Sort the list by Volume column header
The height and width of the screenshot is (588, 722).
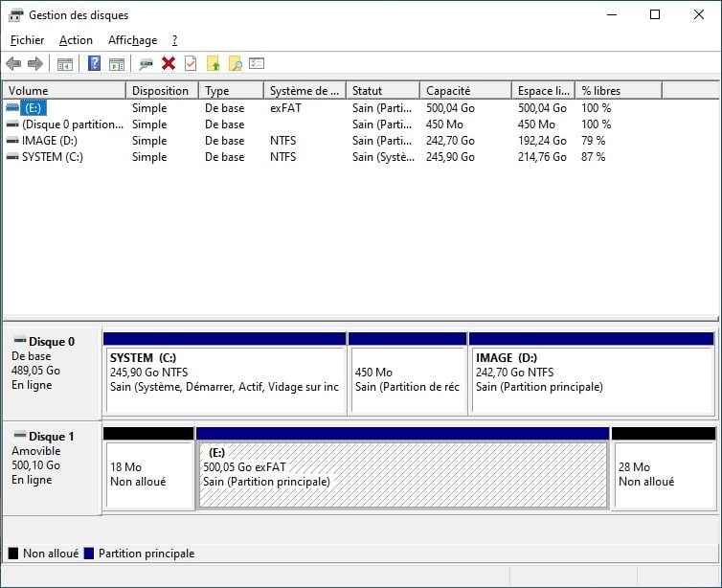[63, 91]
